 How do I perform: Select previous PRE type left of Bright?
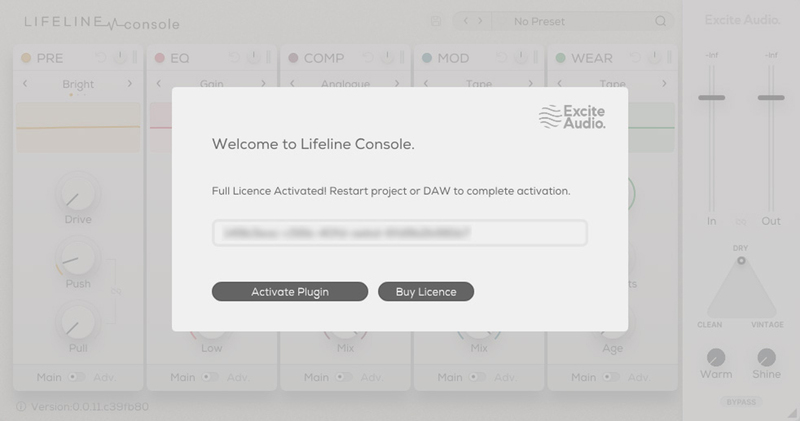tap(25, 83)
